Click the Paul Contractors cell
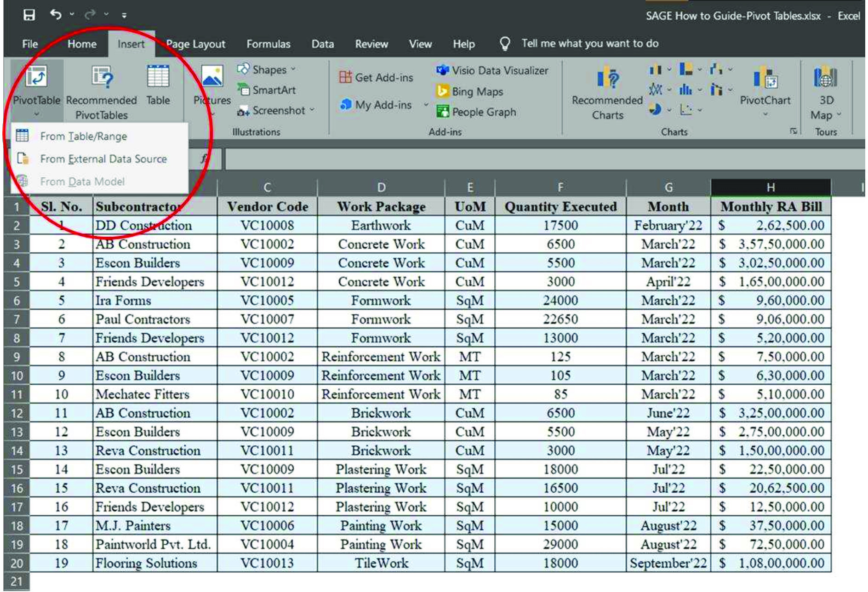Screen dimensions: 868x592 pyautogui.click(x=155, y=319)
